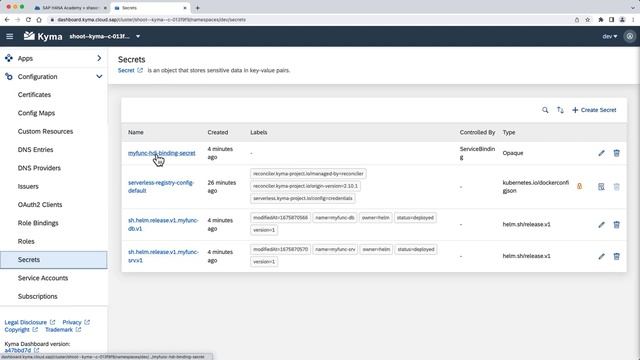Delete the myfunc-hdi-binding-secret row

616,153
